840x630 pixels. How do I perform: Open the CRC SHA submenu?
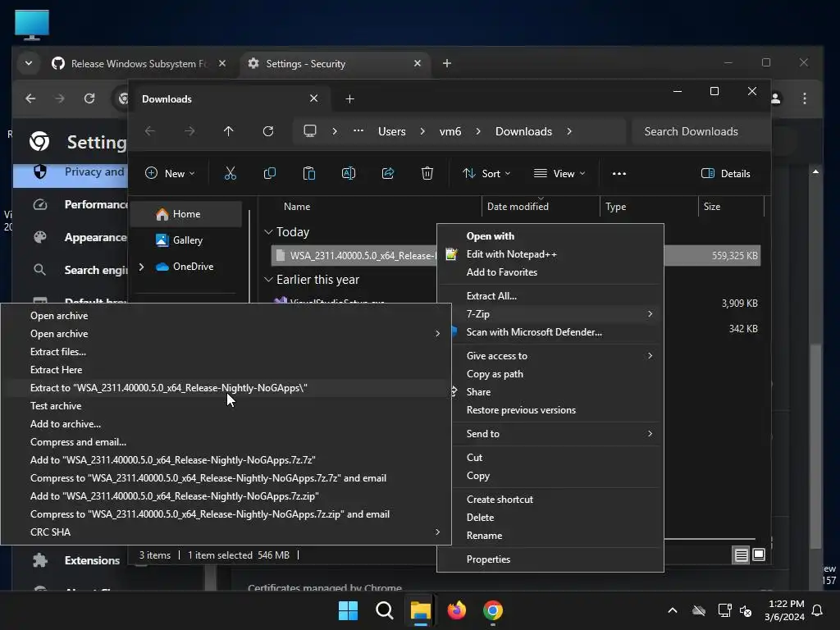pos(225,532)
